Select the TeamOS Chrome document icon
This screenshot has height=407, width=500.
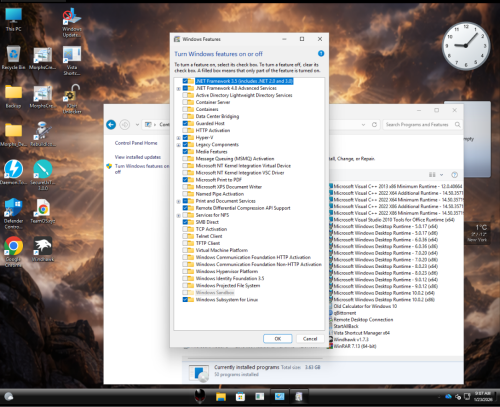43,211
